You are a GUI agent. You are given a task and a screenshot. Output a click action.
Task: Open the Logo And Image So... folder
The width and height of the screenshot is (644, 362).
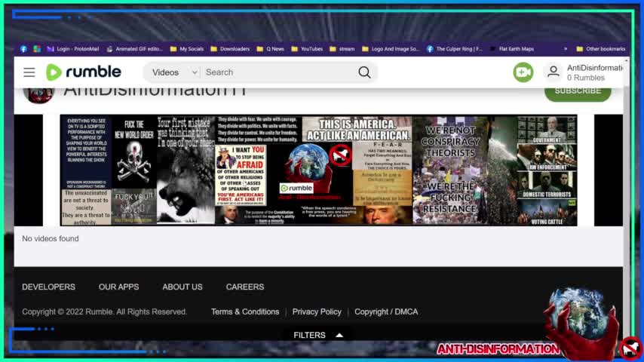coord(391,49)
